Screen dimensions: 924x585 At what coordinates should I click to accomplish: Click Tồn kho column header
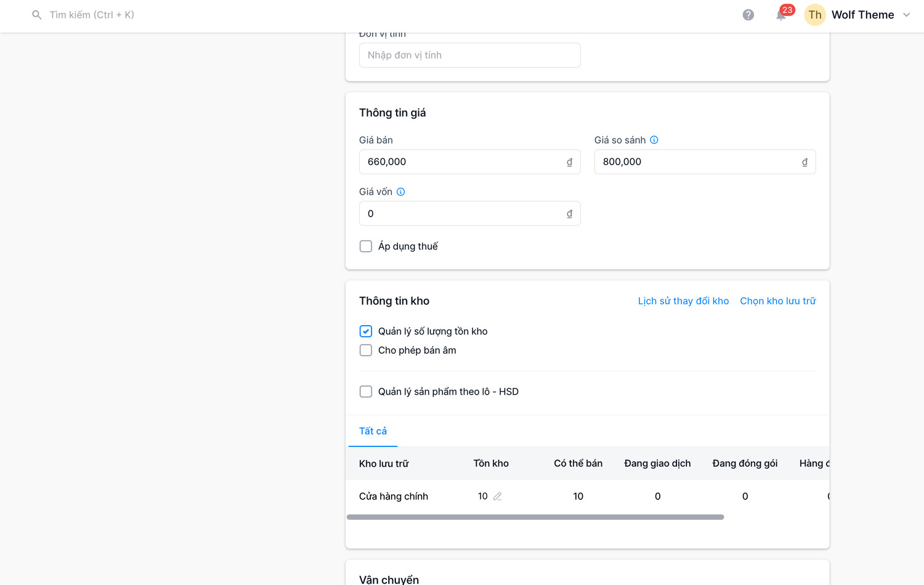(491, 464)
